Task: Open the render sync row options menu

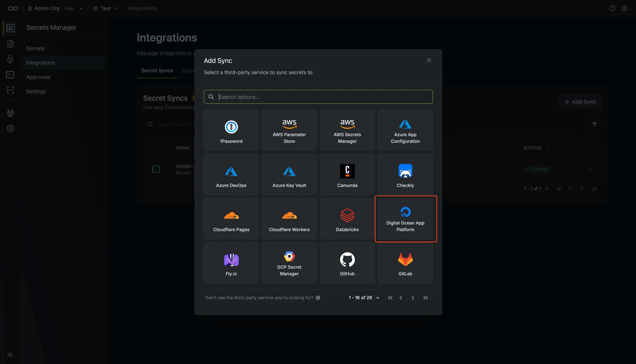Action: click(x=590, y=169)
